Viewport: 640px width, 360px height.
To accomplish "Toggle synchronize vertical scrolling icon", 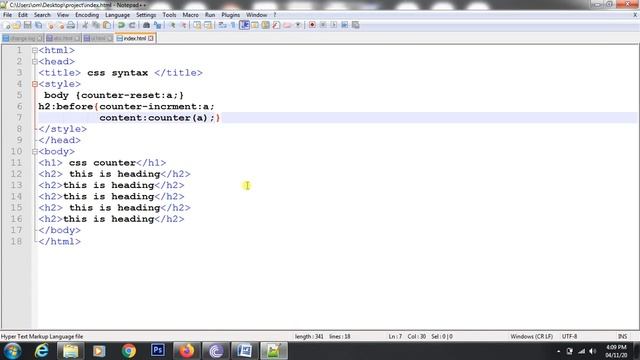I will [x=197, y=25].
